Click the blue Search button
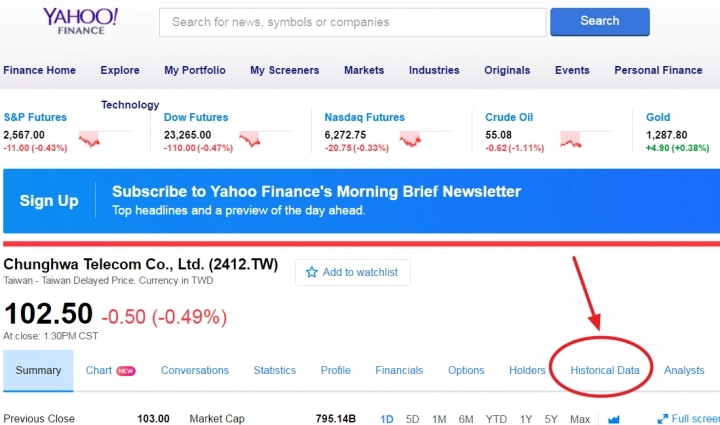Screen dimensions: 720x425 click(x=600, y=22)
